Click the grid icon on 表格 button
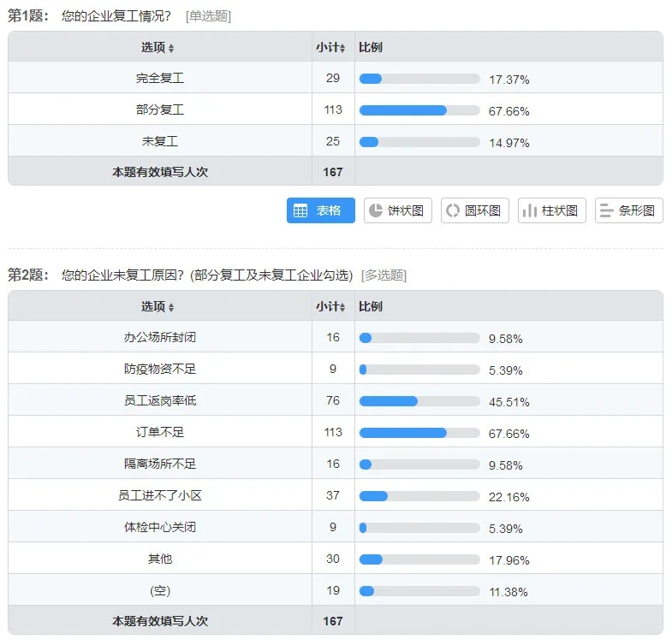672x639 pixels. click(x=300, y=210)
